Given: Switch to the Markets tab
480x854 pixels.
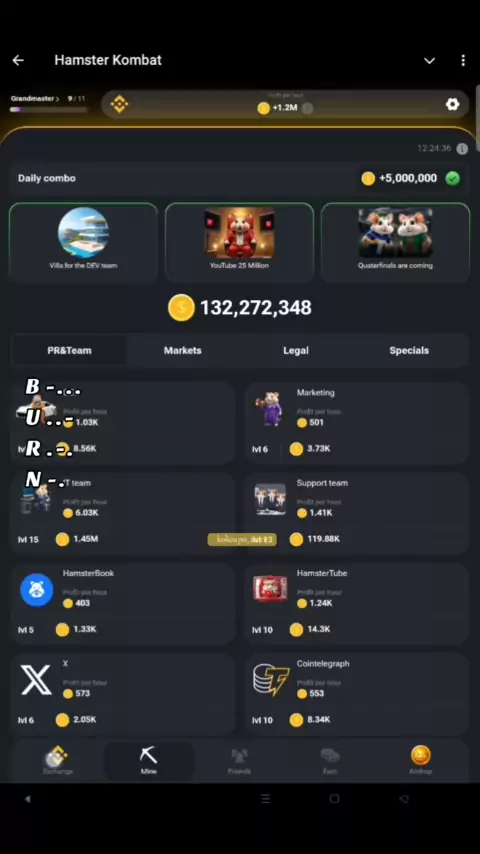Looking at the screenshot, I should click(183, 350).
